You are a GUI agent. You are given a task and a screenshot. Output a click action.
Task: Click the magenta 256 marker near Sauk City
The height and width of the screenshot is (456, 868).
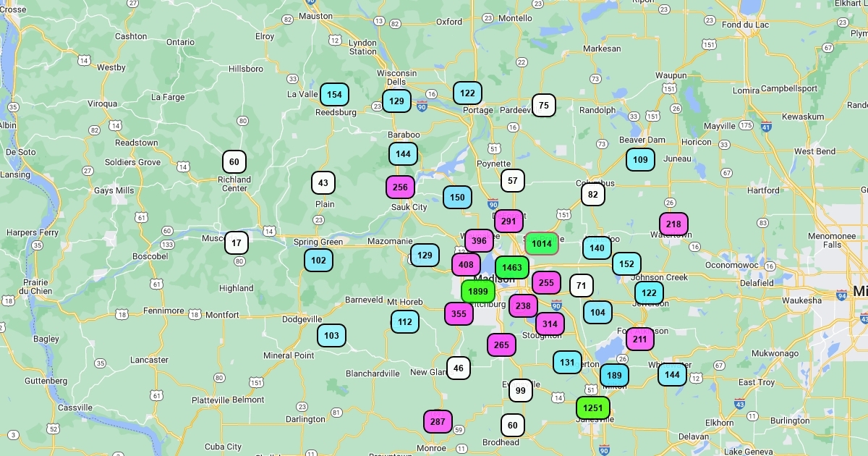tap(400, 187)
